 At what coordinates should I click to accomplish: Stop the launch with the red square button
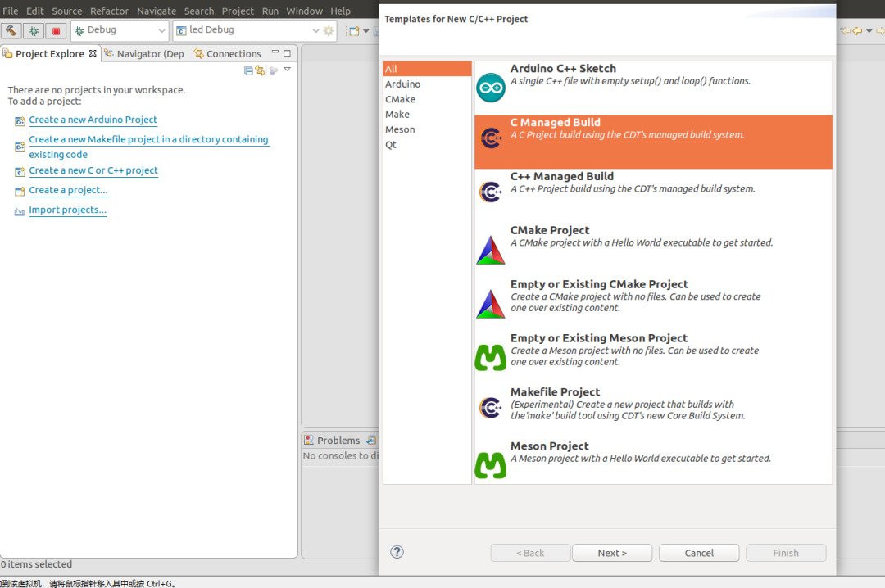coord(56,30)
